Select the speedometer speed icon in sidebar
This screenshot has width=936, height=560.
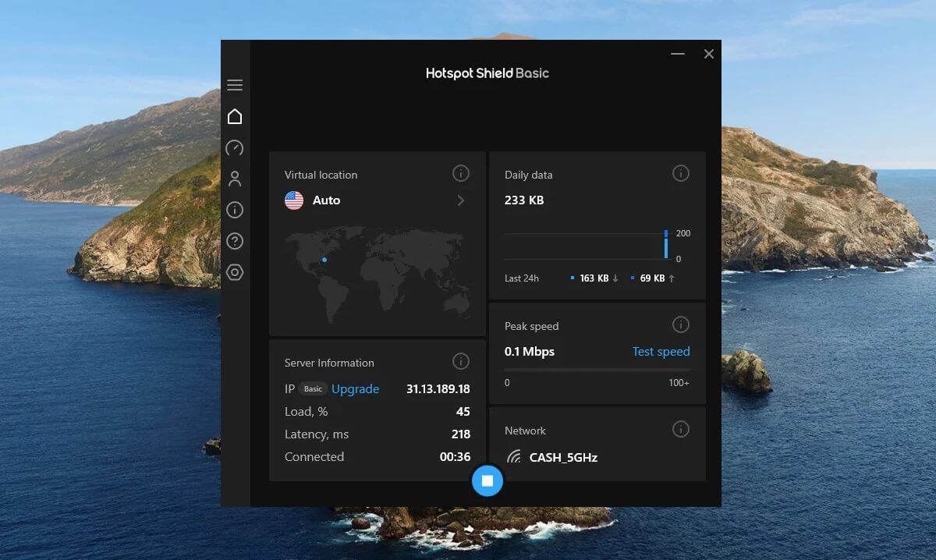235,147
